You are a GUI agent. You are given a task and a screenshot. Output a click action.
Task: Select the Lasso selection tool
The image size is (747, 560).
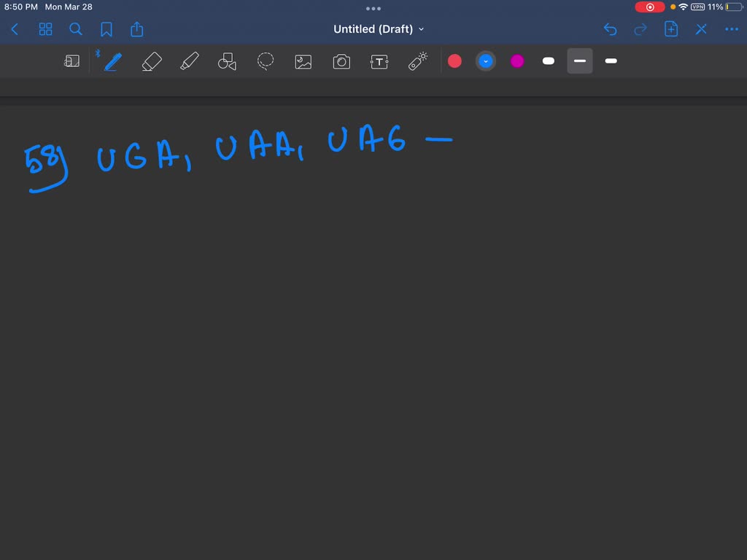tap(266, 62)
